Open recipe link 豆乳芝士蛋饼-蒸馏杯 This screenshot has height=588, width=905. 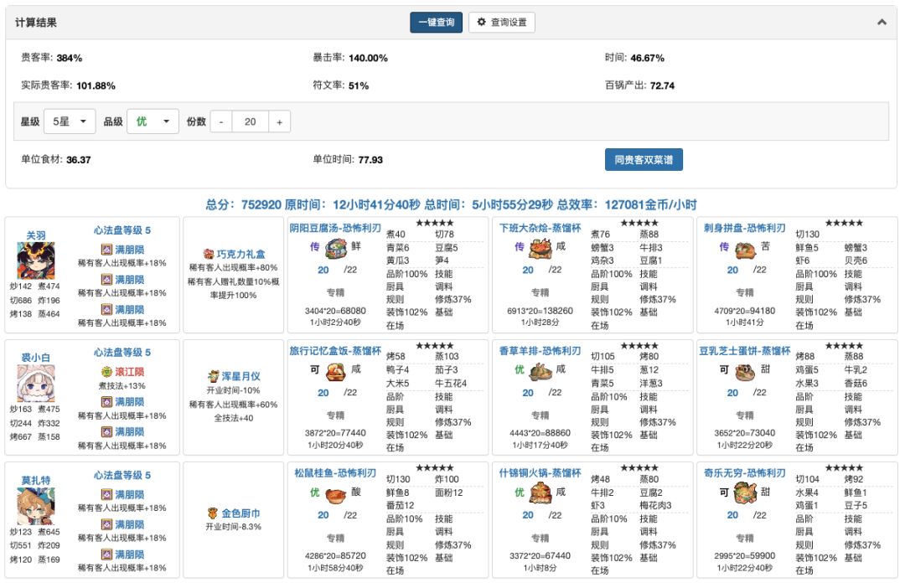pyautogui.click(x=745, y=351)
